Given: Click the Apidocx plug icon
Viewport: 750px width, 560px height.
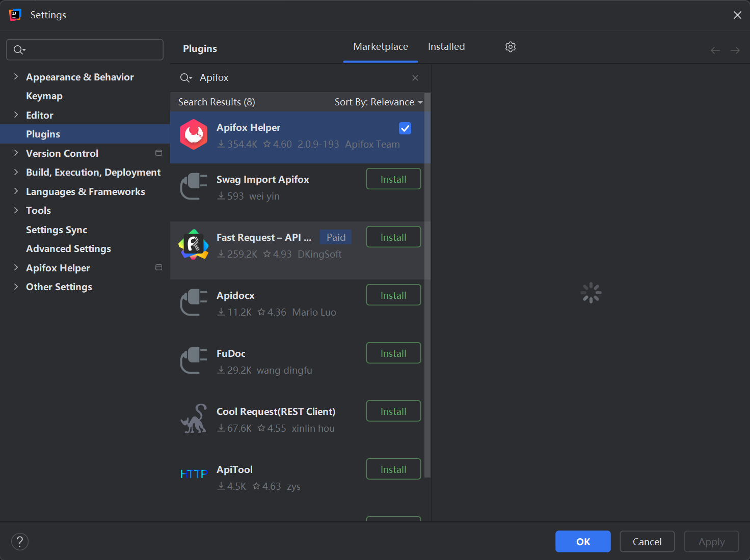Looking at the screenshot, I should 194,302.
